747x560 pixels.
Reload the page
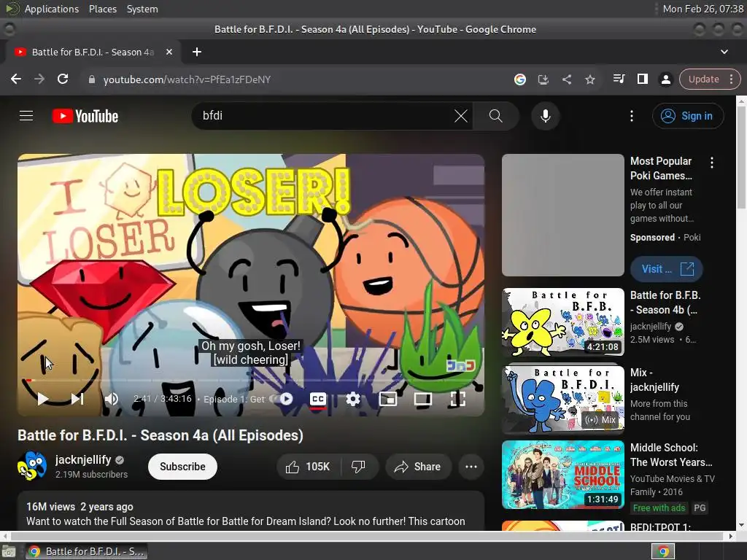pyautogui.click(x=63, y=79)
